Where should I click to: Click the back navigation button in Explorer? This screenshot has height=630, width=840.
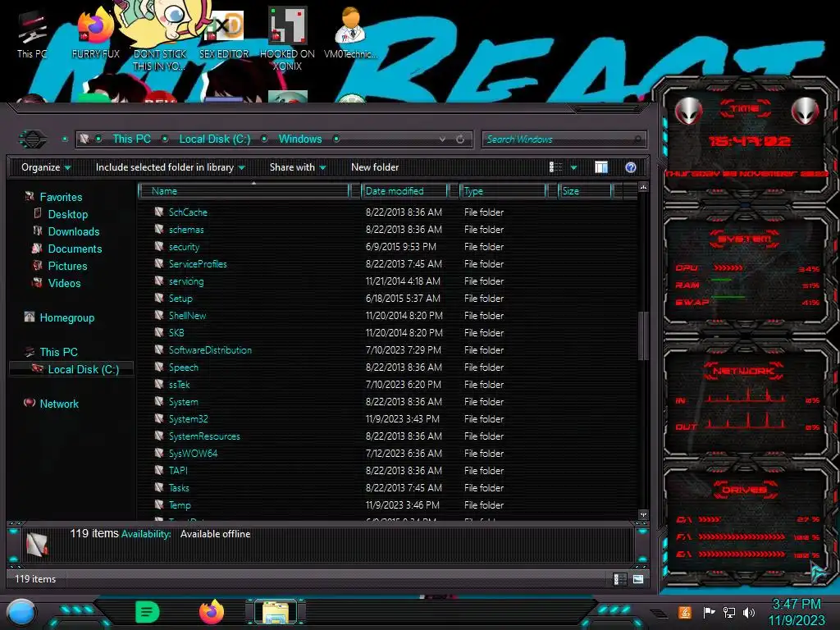[x=33, y=139]
